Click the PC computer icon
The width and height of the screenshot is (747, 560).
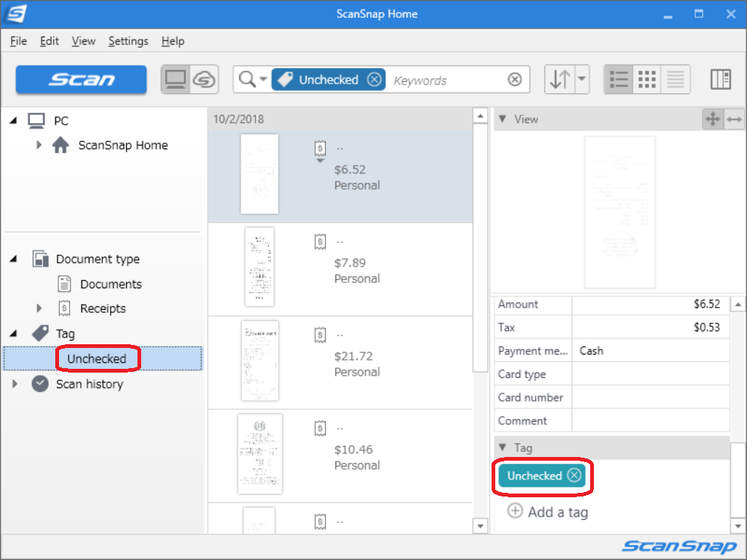pyautogui.click(x=36, y=121)
